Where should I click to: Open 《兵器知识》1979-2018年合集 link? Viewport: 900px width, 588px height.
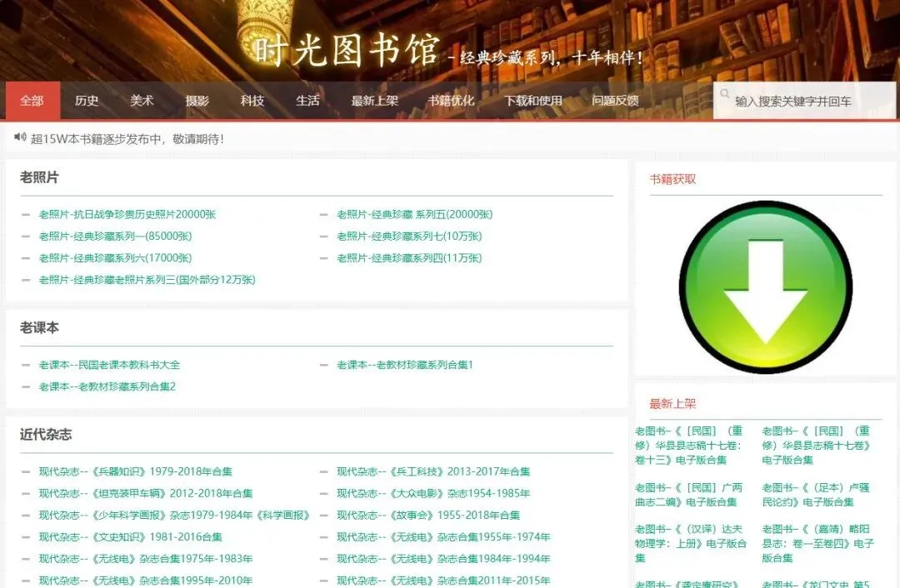136,471
